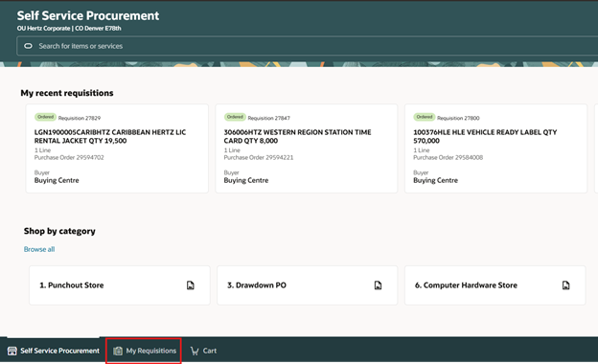Image resolution: width=598 pixels, height=364 pixels.
Task: Click the My Requisitions clipboard icon
Action: [118, 351]
